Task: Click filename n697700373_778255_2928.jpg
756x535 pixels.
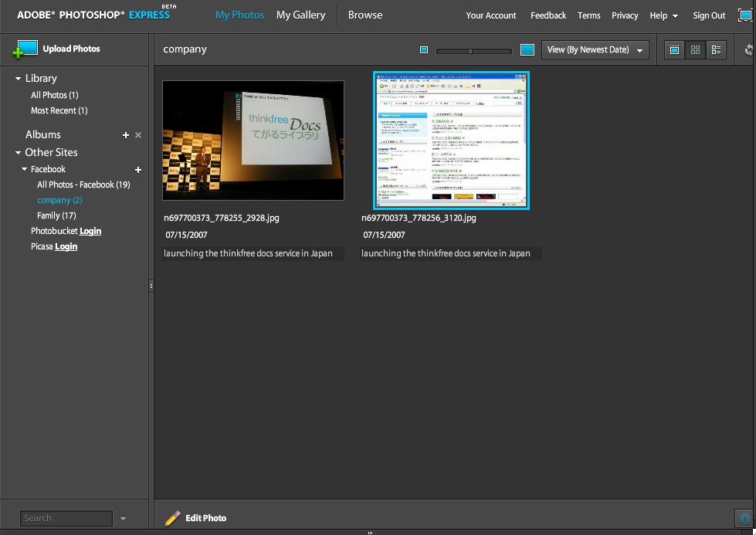Action: pyautogui.click(x=222, y=218)
